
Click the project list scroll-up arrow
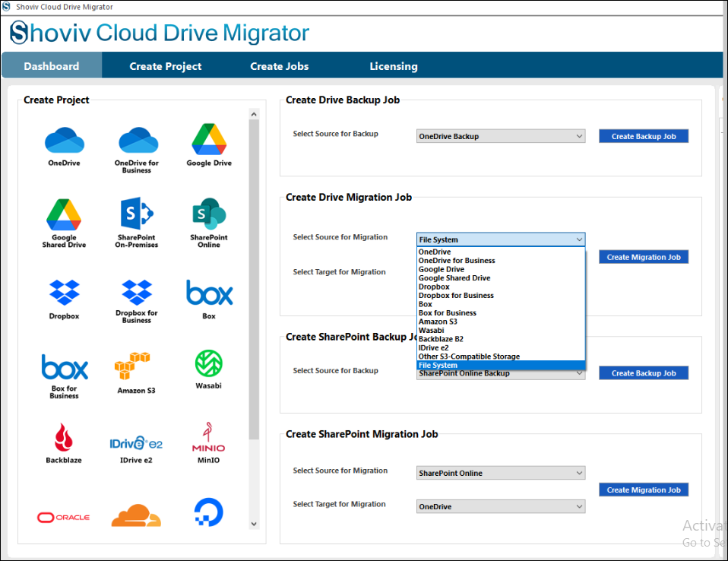click(x=254, y=114)
